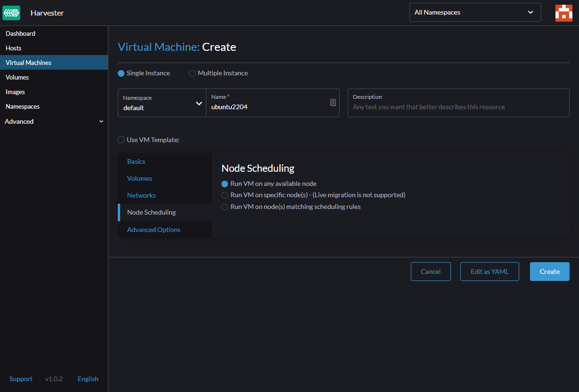The height and width of the screenshot is (392, 579).
Task: Expand the Advanced sidebar section
Action: click(54, 121)
